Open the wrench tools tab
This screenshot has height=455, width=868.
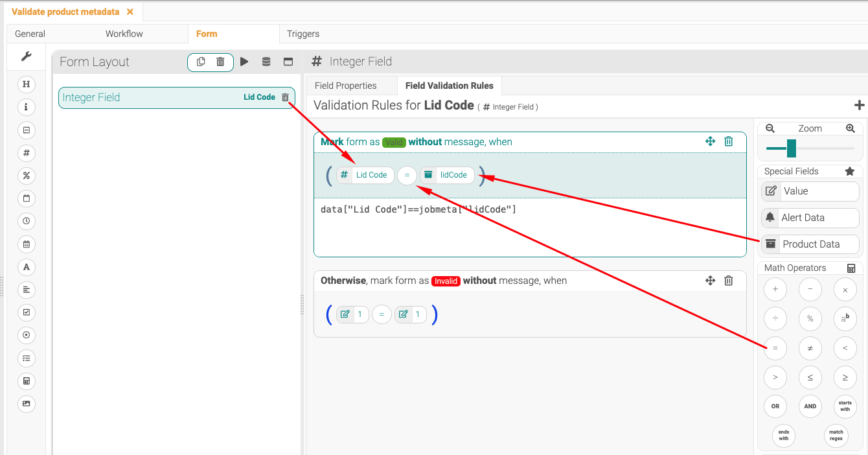27,56
